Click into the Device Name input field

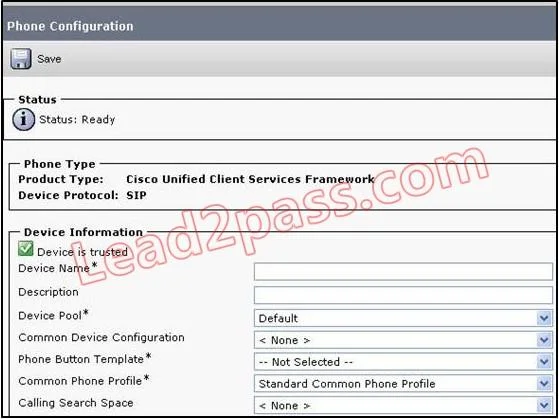(403, 272)
